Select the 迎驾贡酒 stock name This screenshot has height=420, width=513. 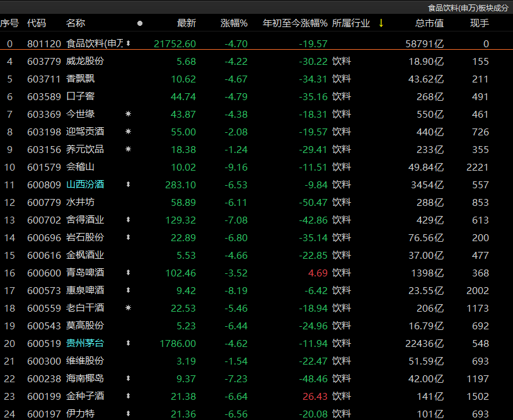pyautogui.click(x=85, y=132)
